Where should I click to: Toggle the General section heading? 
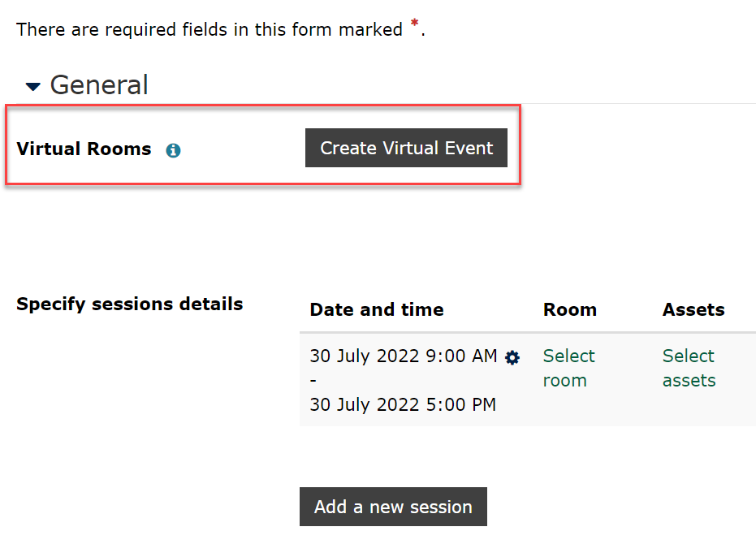[x=98, y=84]
